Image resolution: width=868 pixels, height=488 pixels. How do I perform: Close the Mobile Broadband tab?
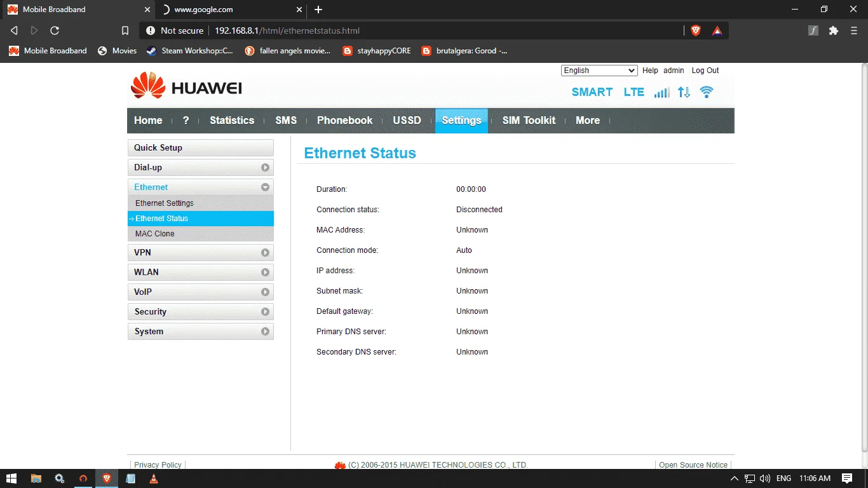coord(147,10)
